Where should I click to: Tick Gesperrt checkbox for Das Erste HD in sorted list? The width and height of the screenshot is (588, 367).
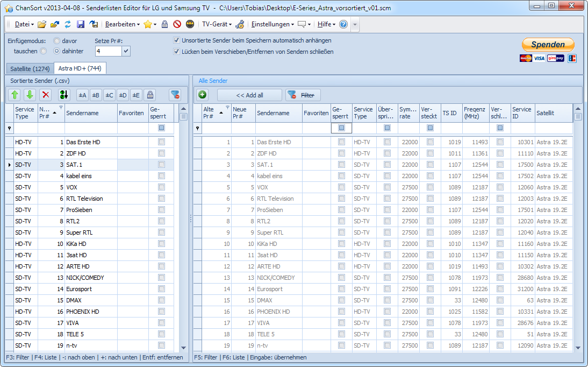click(x=161, y=142)
